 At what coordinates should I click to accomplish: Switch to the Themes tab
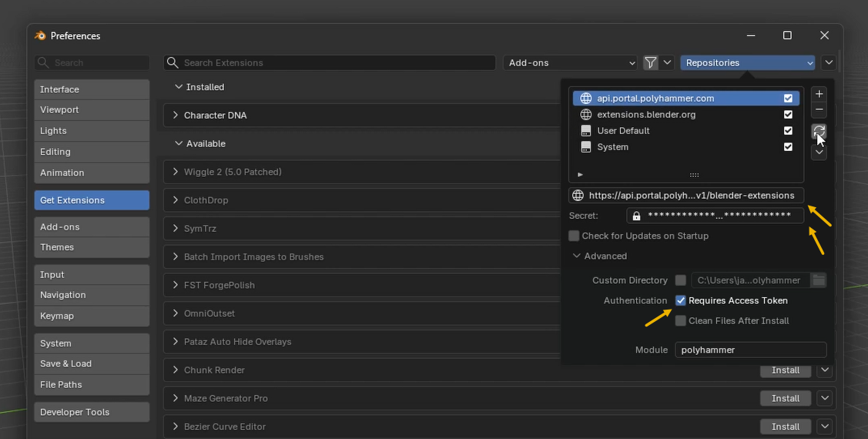(x=92, y=247)
